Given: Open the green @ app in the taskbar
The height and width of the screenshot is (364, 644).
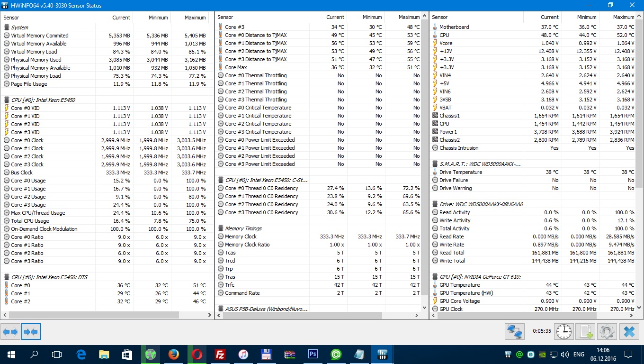Looking at the screenshot, I should (x=336, y=354).
